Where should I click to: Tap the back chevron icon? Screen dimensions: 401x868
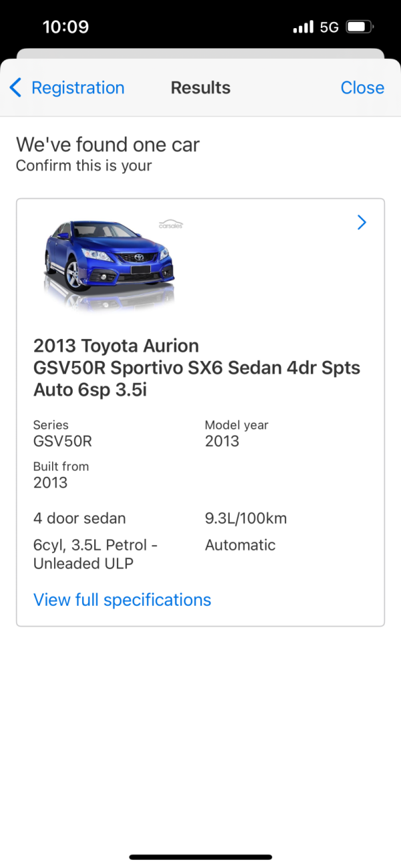click(16, 88)
